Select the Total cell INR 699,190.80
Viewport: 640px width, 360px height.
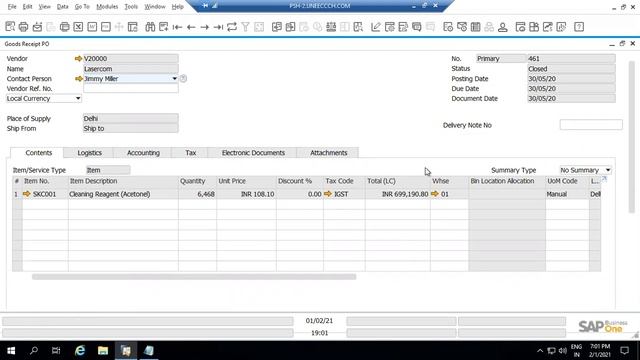[x=398, y=194]
